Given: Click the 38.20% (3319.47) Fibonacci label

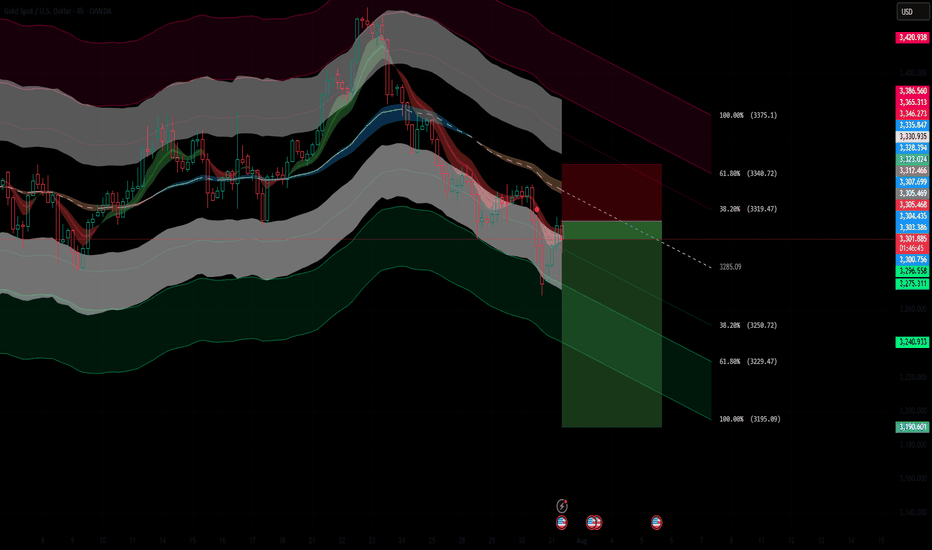Looking at the screenshot, I should pyautogui.click(x=748, y=209).
